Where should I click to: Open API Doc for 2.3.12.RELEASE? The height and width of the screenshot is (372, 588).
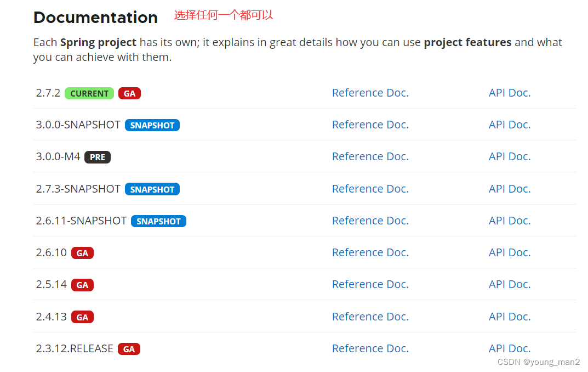(510, 349)
